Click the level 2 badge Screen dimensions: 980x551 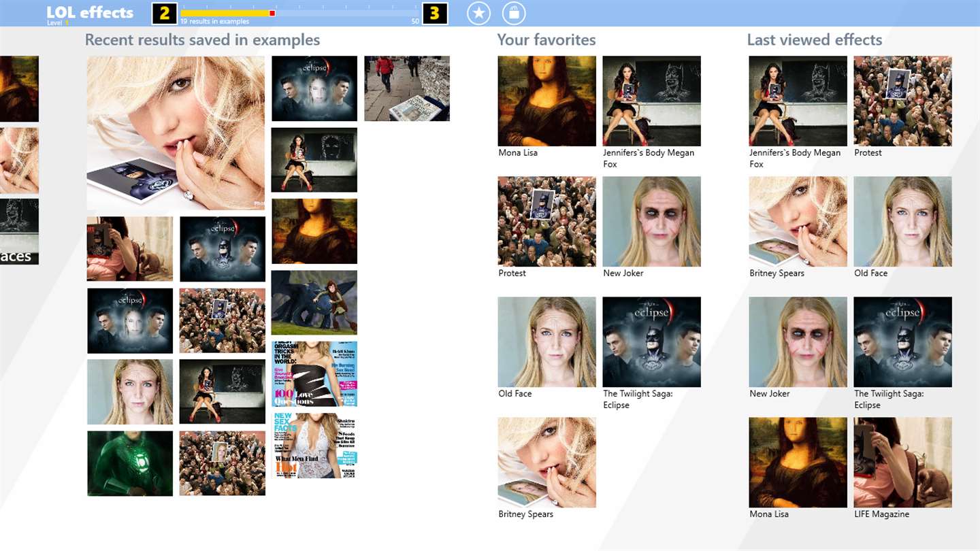pyautogui.click(x=165, y=13)
